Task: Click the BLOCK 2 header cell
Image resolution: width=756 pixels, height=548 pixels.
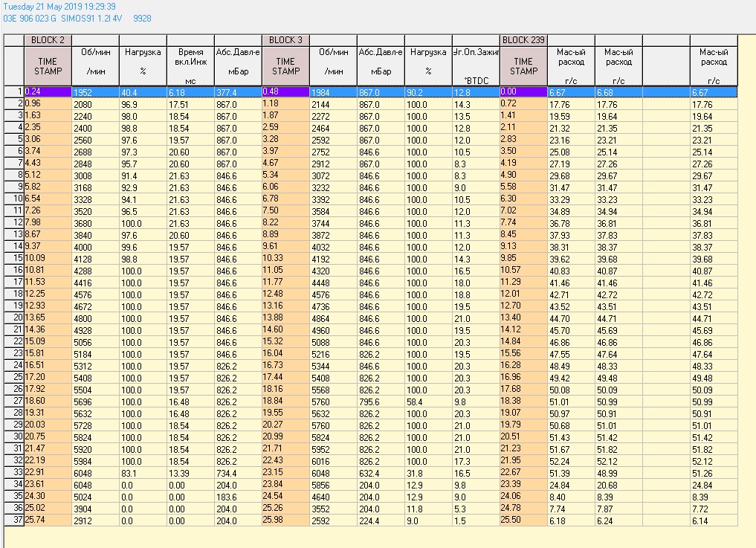Action: tap(48, 40)
